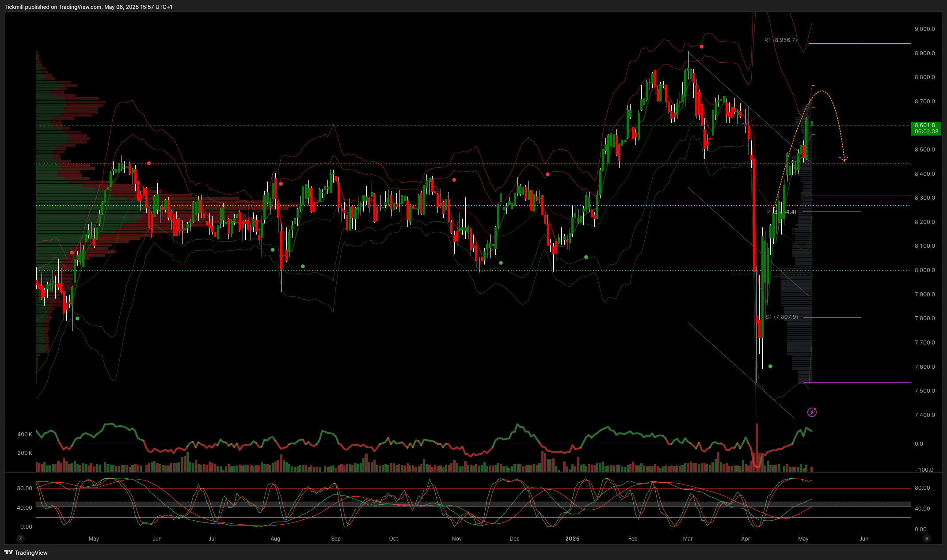Click the 7,800.00 price axis label
Viewport: 947px width, 560px height.
(x=925, y=318)
